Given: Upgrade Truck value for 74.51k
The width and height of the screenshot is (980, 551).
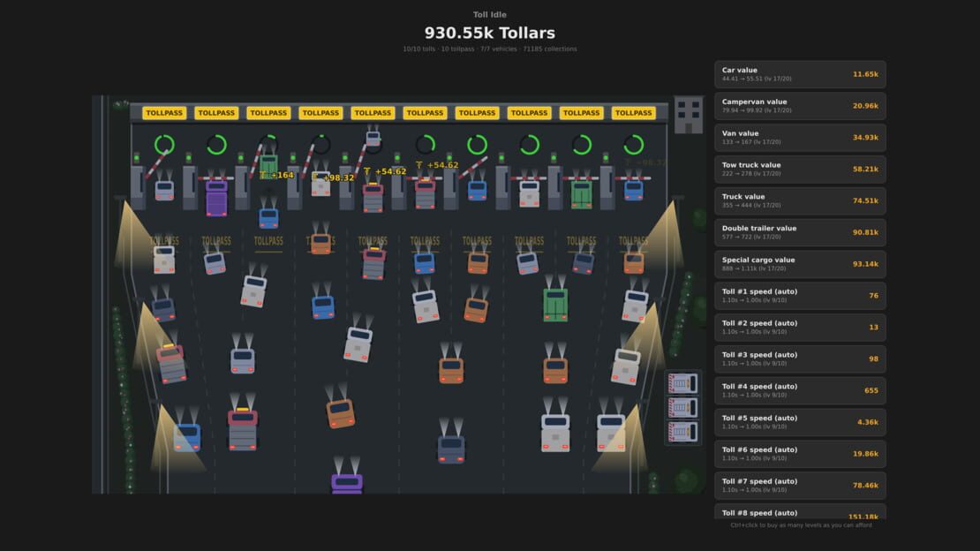Looking at the screenshot, I should point(800,200).
